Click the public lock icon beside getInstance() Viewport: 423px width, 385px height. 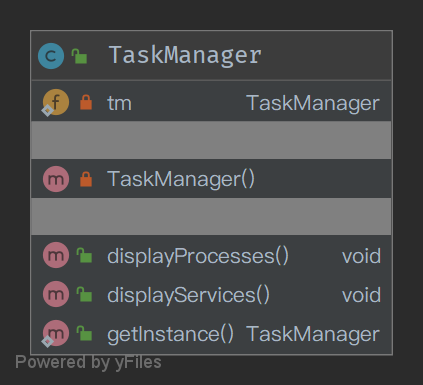coord(84,333)
